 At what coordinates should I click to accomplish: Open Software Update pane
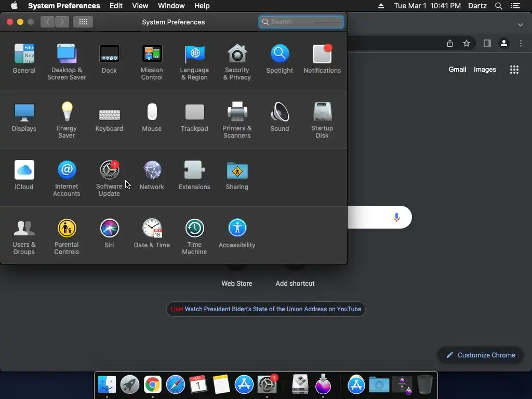[x=109, y=178]
